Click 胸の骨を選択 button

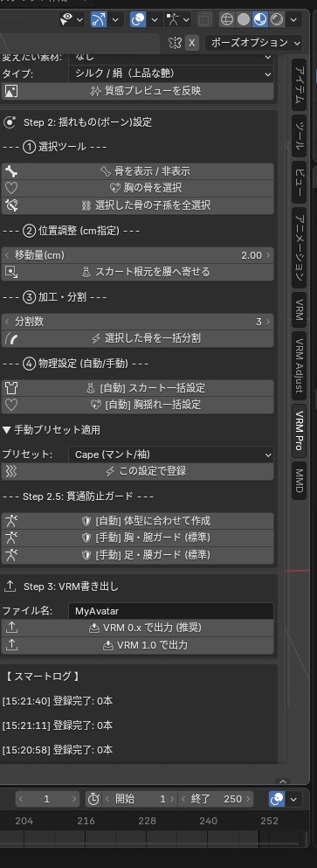pos(137,188)
